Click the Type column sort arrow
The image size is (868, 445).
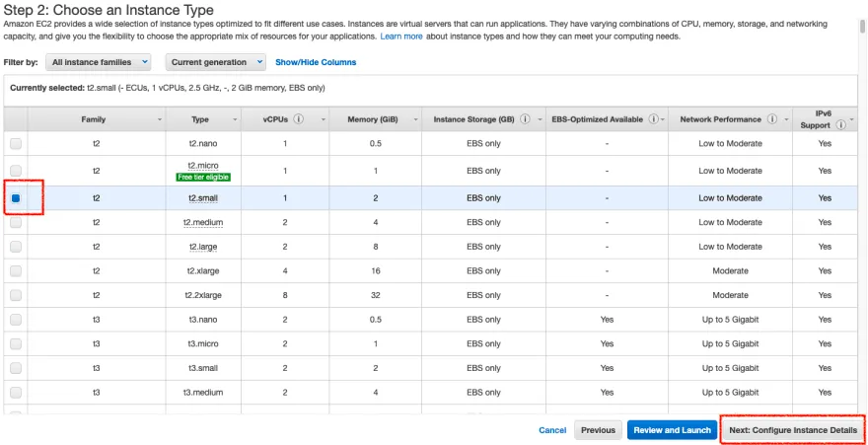point(235,119)
